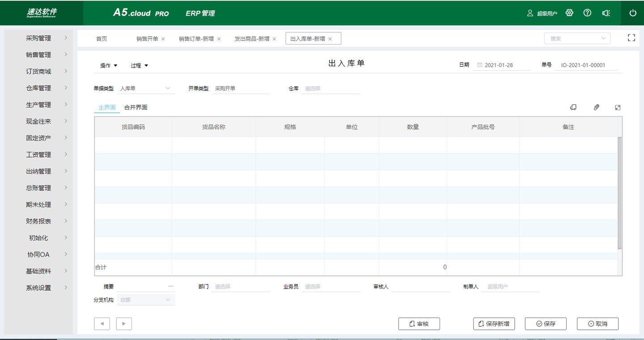Screen dimensions: 644x340
Task: Click the 保存新增 button
Action: [494, 323]
